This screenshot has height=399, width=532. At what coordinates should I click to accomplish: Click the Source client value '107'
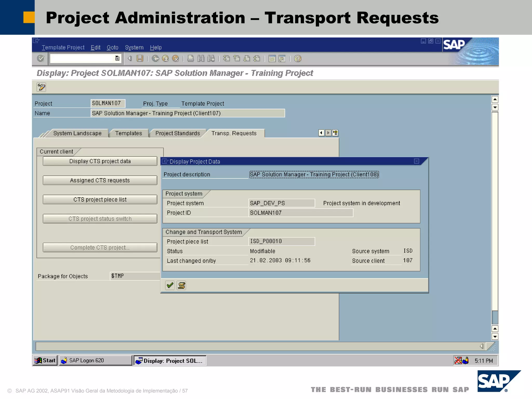click(408, 261)
